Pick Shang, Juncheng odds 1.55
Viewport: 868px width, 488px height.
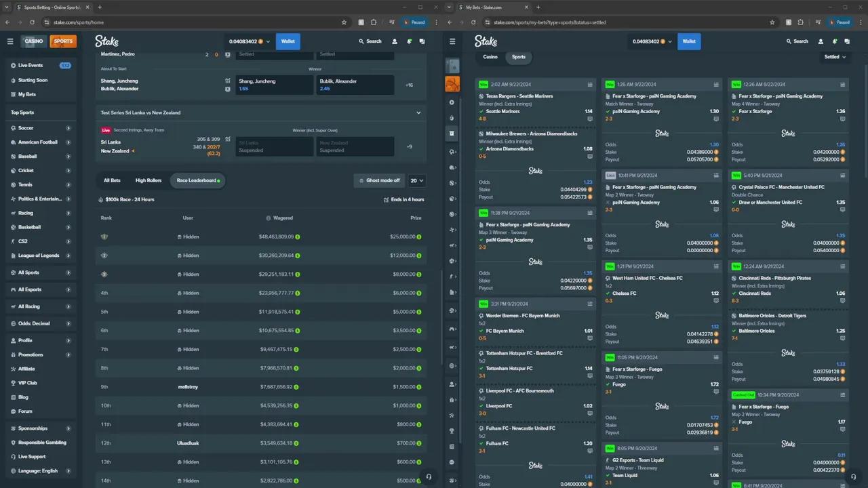(x=275, y=85)
